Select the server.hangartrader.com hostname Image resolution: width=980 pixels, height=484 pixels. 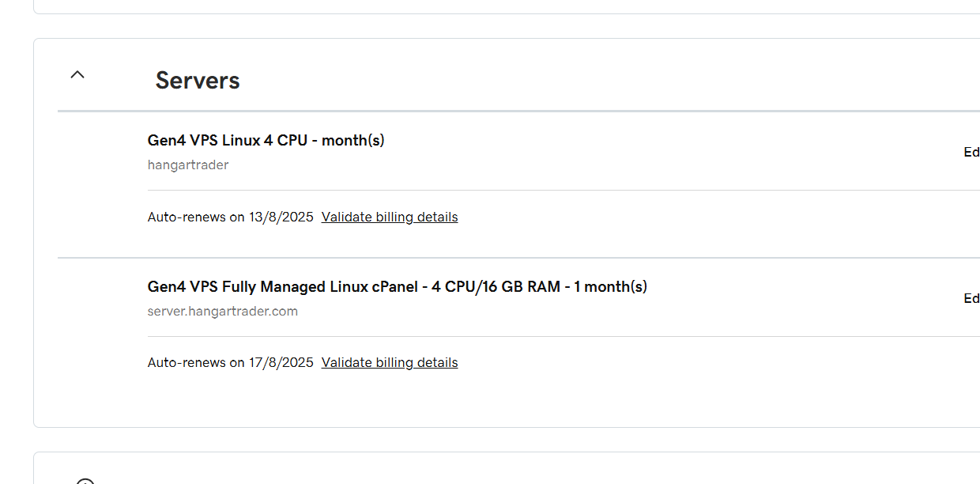223,311
